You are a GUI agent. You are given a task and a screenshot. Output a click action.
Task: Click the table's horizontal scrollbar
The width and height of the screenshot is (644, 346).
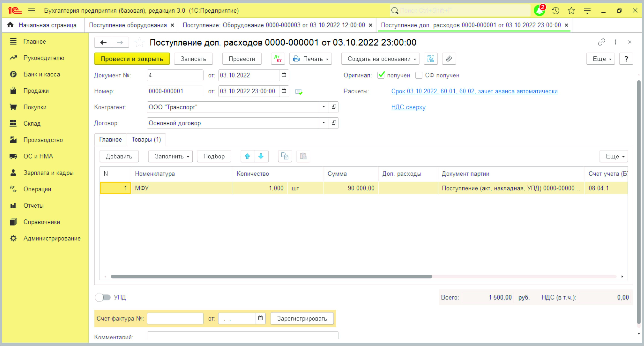click(x=271, y=277)
